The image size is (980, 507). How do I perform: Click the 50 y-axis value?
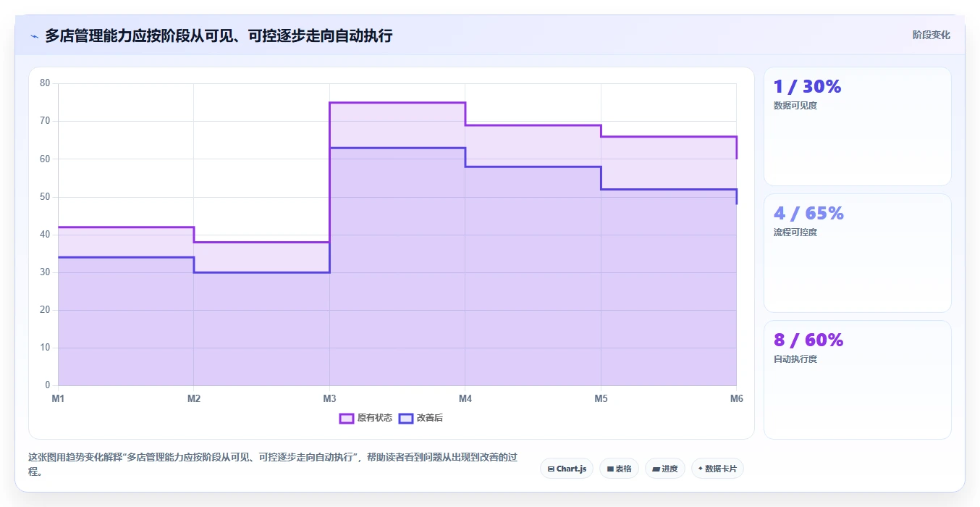[x=45, y=197]
